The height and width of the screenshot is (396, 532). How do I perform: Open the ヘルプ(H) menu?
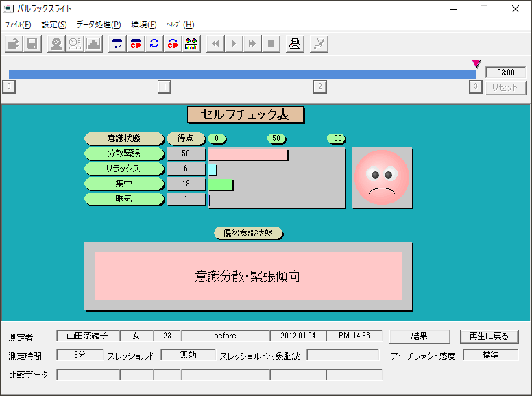(x=180, y=25)
